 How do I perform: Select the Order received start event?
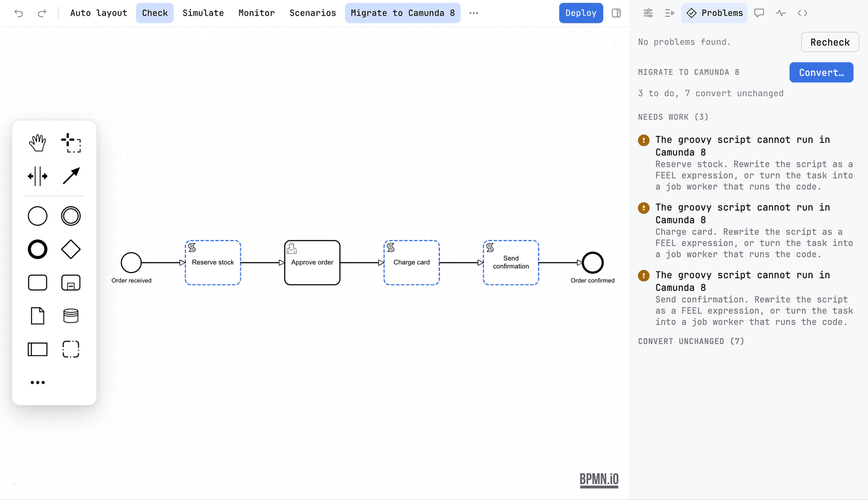tap(131, 263)
